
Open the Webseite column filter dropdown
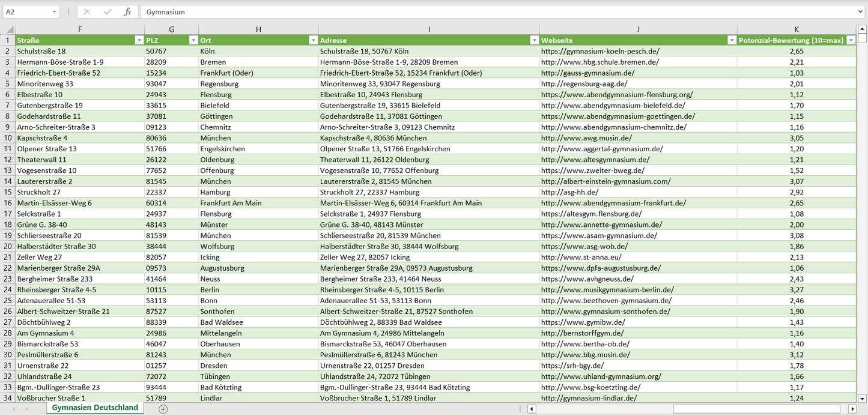click(x=731, y=40)
